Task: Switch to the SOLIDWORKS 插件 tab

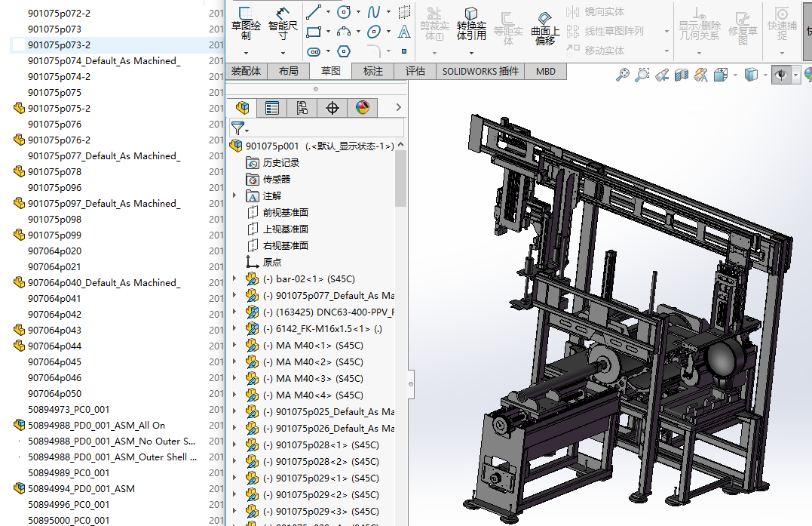Action: pyautogui.click(x=480, y=71)
